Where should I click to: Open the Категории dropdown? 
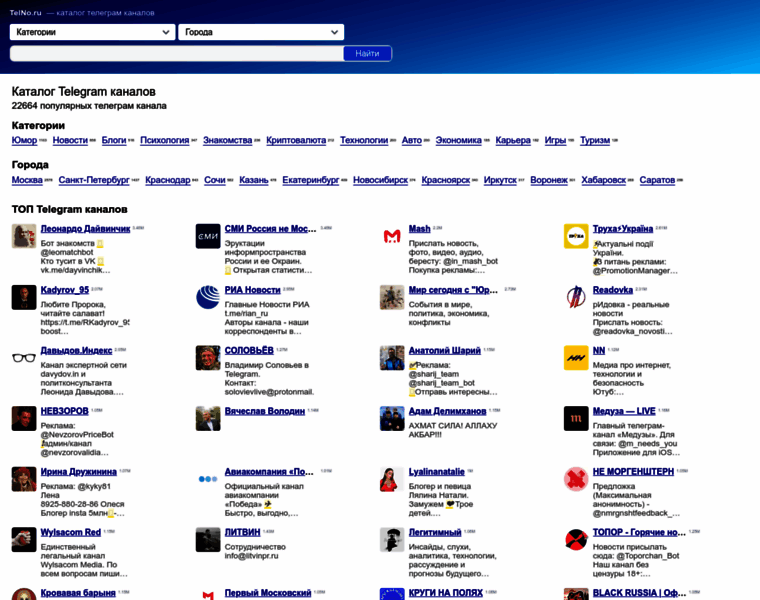[92, 32]
